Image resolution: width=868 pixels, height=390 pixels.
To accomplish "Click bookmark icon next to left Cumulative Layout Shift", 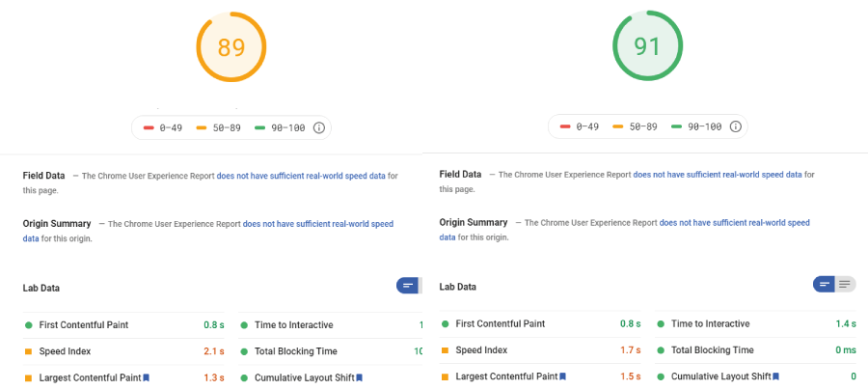I will tap(360, 377).
